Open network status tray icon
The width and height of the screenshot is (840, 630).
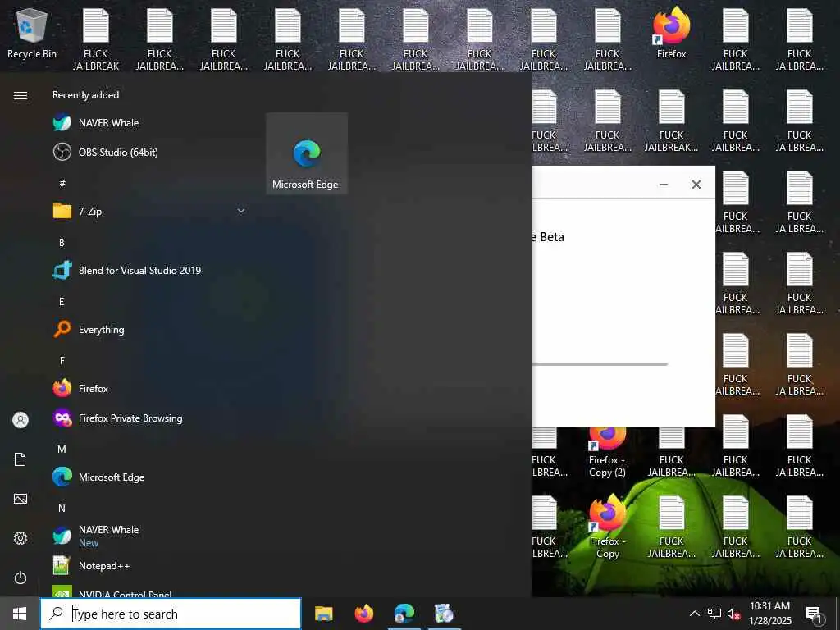(x=714, y=614)
